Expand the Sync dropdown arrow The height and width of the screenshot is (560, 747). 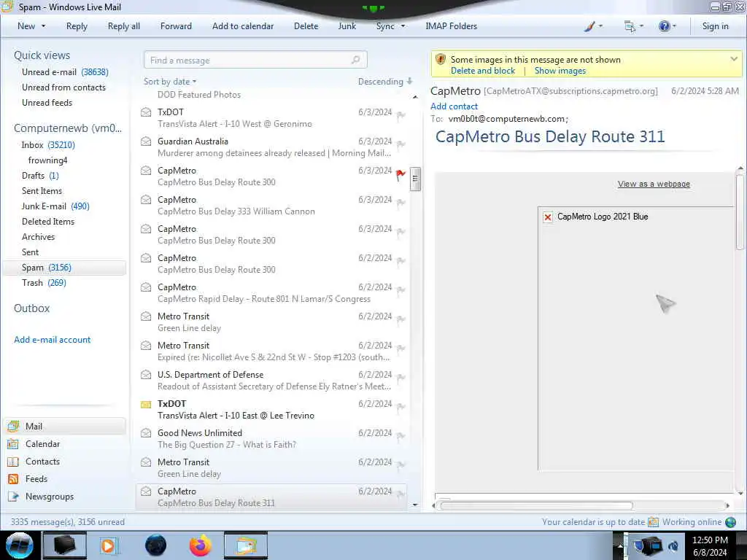403,26
